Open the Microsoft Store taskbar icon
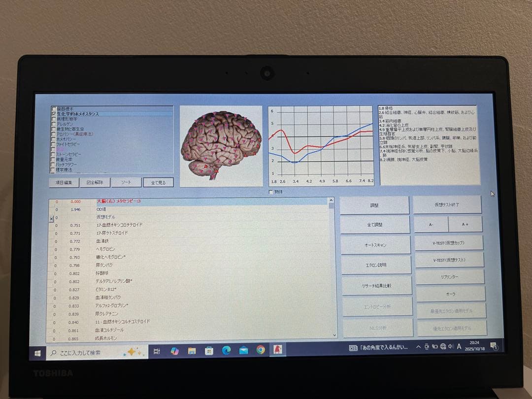The width and height of the screenshot is (532, 399). pyautogui.click(x=209, y=351)
